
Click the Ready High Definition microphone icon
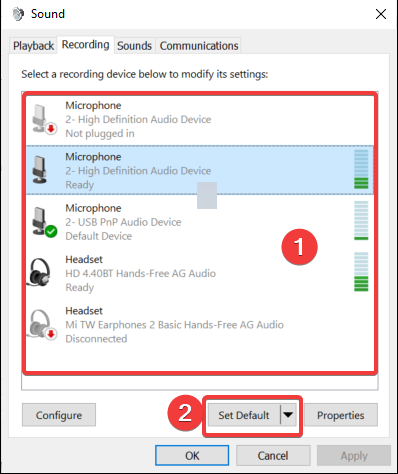click(40, 170)
